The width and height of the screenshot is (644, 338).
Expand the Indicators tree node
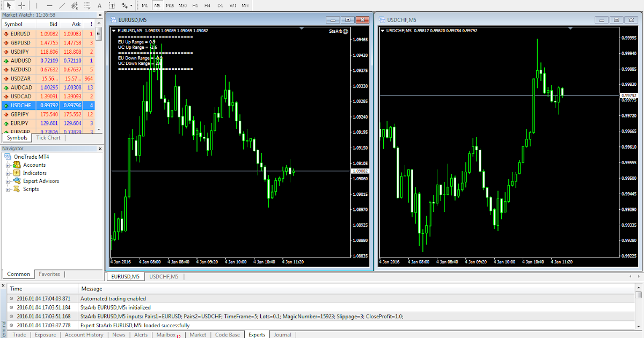[8, 173]
